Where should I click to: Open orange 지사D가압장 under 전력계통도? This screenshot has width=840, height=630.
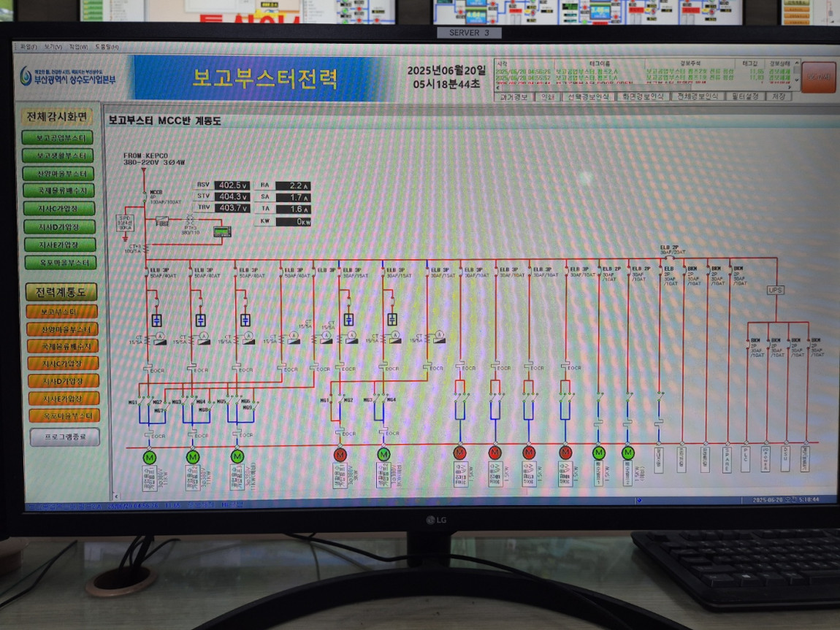[x=64, y=381]
